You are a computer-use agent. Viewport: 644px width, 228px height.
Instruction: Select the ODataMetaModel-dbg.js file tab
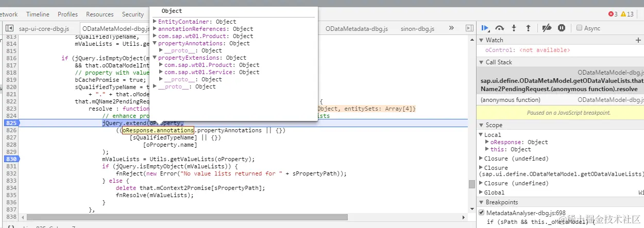tap(116, 29)
